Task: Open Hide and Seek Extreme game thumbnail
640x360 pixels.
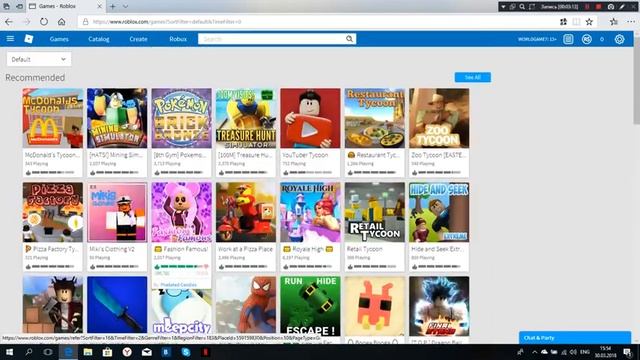Action: pos(439,212)
